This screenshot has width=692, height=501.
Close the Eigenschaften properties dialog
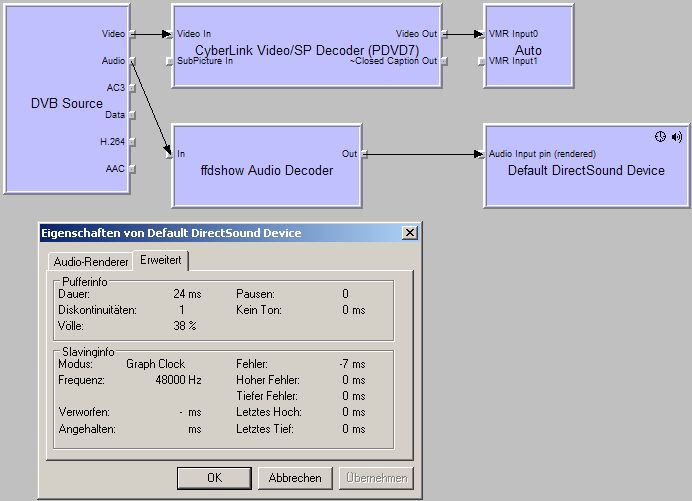pos(410,233)
